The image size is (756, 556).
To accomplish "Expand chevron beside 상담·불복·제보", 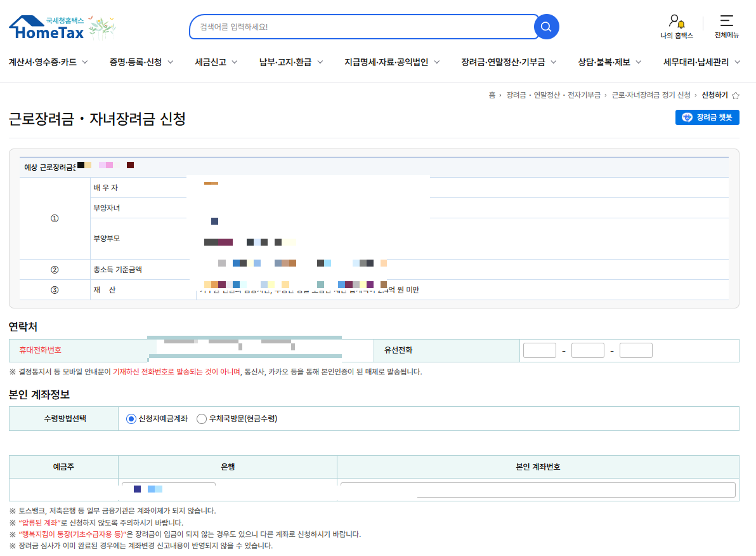I will coord(639,62).
